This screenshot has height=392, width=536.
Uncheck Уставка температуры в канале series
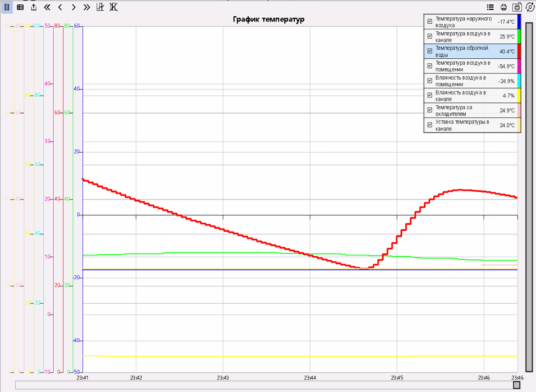click(x=430, y=125)
